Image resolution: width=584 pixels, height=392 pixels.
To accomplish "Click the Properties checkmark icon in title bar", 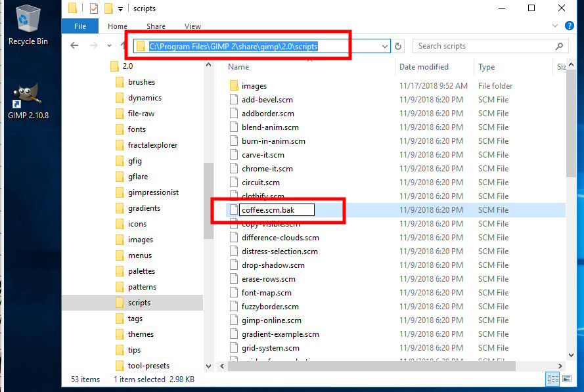I will coord(94,8).
